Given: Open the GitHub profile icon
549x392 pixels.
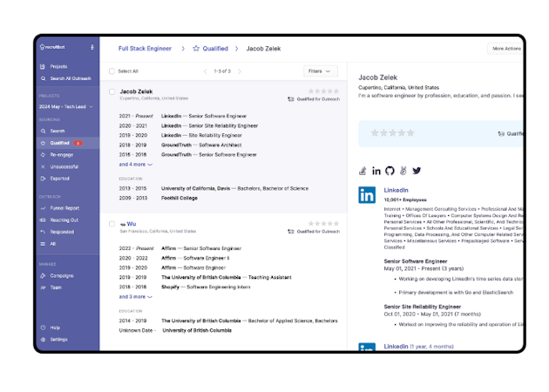Looking at the screenshot, I should tap(390, 171).
